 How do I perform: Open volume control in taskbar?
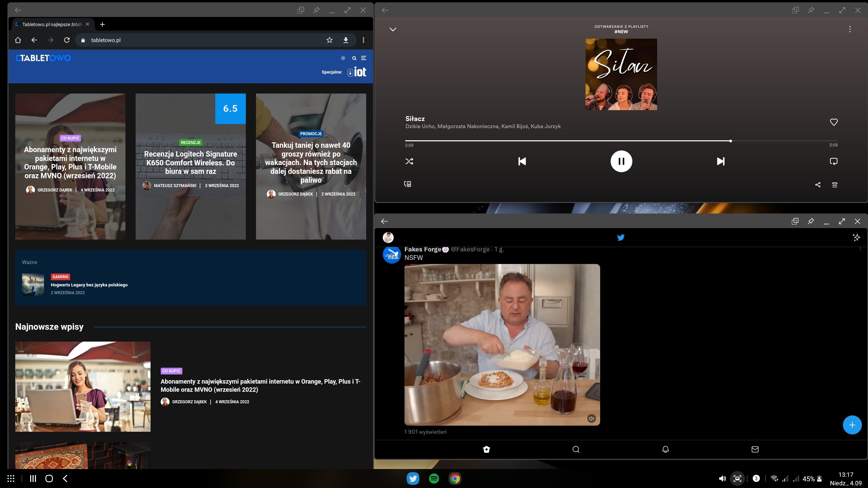point(722,479)
